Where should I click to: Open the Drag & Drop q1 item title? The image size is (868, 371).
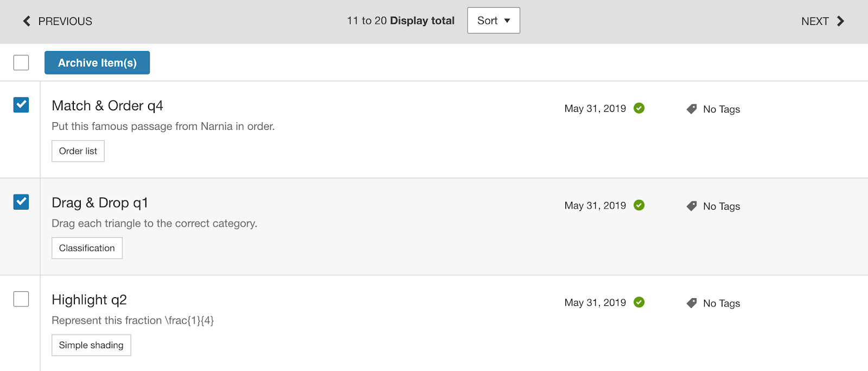[x=100, y=203]
